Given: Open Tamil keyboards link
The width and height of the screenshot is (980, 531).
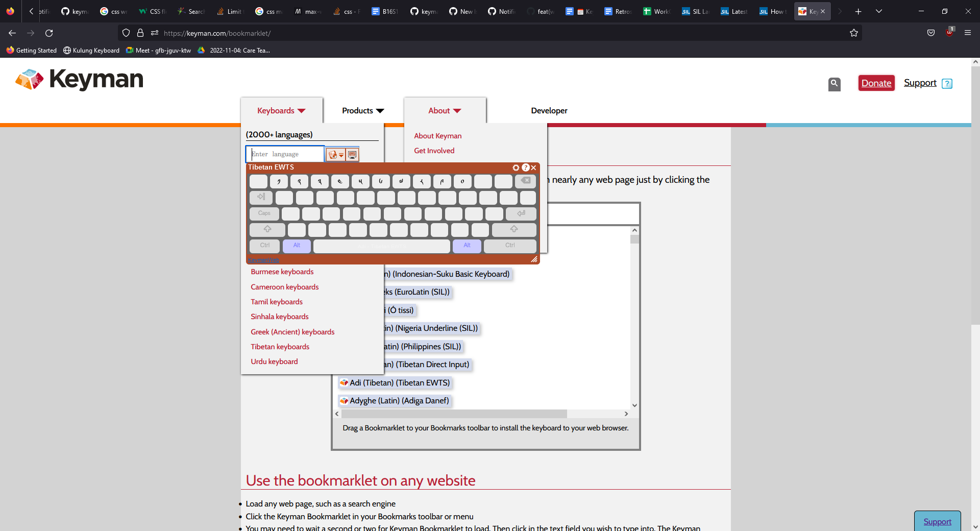Looking at the screenshot, I should click(277, 302).
